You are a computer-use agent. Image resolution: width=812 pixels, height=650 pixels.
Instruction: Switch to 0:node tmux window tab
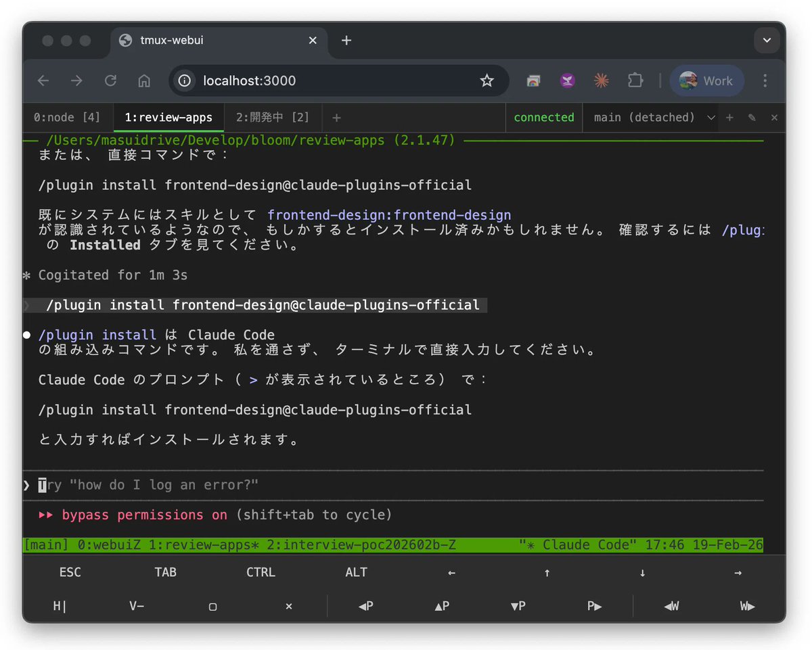click(x=68, y=118)
